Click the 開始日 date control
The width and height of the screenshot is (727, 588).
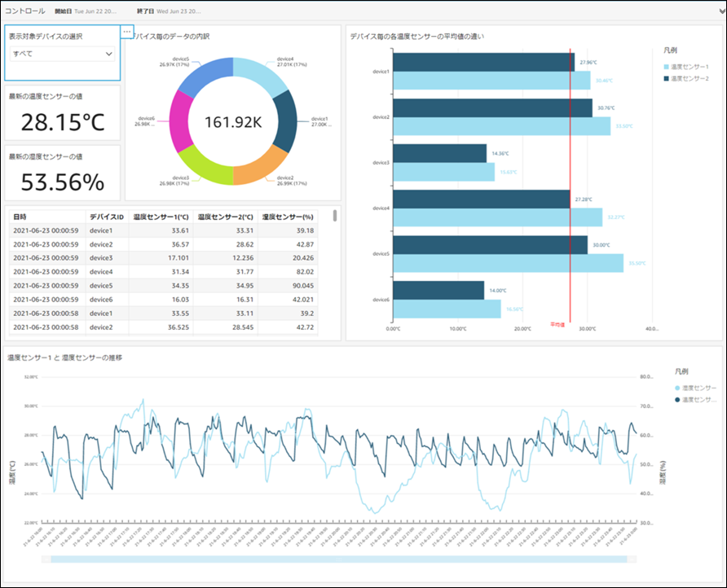86,11
